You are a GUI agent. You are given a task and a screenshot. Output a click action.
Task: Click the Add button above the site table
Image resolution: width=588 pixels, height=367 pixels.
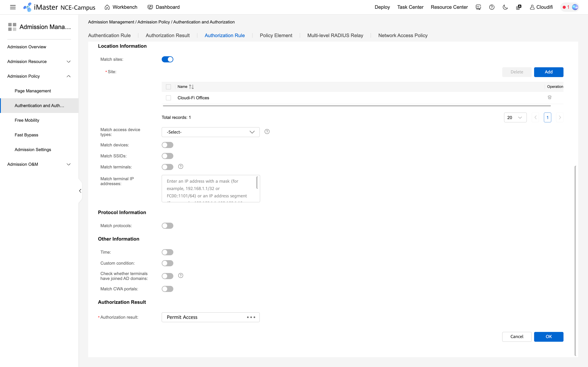pyautogui.click(x=549, y=72)
